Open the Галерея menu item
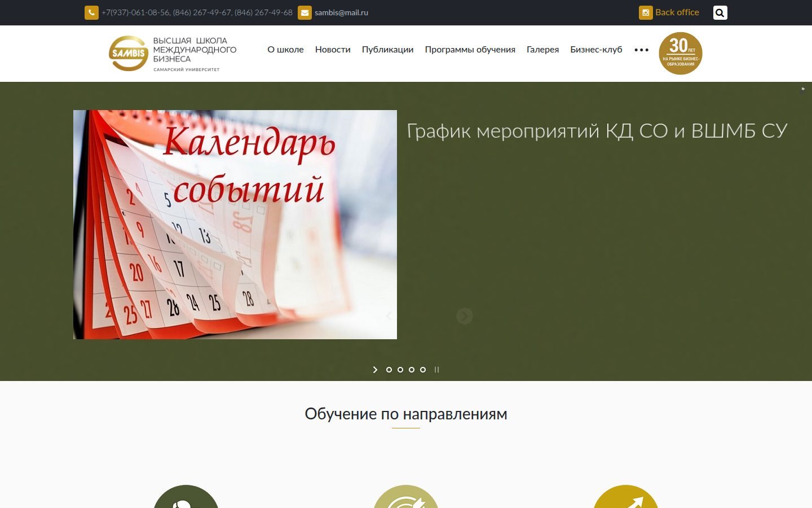This screenshot has height=508, width=812. (x=542, y=50)
